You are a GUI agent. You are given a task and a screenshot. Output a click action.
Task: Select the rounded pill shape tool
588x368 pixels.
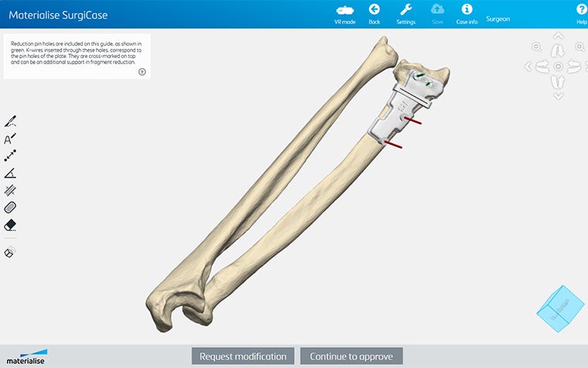[x=10, y=208]
